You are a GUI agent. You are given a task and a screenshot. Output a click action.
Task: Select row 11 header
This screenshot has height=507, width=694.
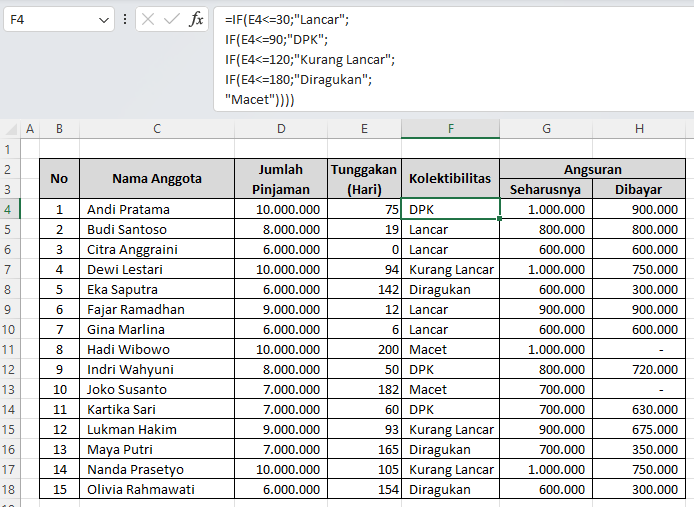click(x=9, y=349)
